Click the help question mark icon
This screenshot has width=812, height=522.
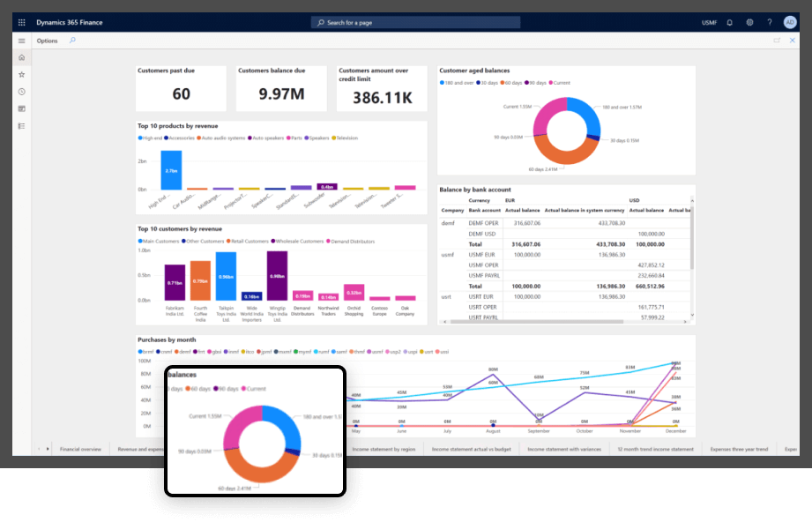click(769, 22)
